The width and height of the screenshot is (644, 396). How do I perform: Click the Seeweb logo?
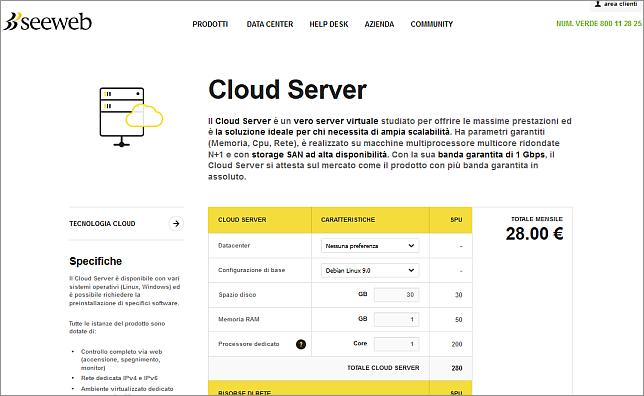[48, 22]
